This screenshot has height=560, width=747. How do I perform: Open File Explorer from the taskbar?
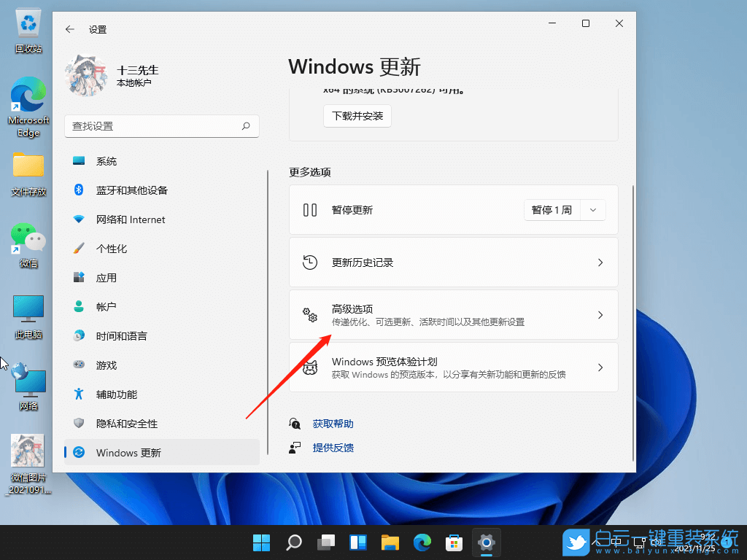[390, 542]
